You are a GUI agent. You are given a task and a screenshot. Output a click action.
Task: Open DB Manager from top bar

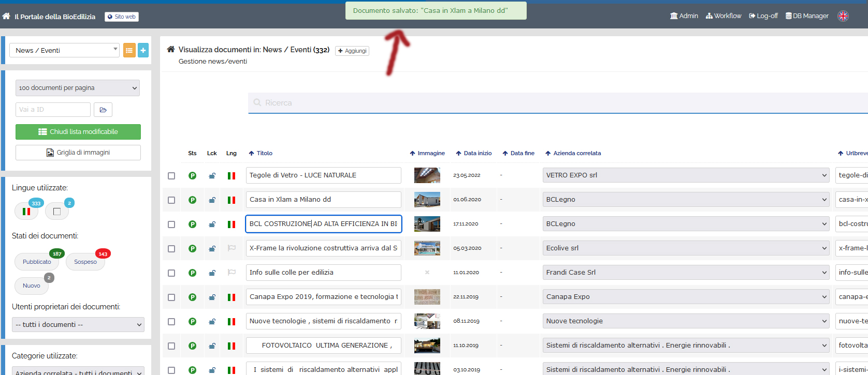click(x=807, y=16)
